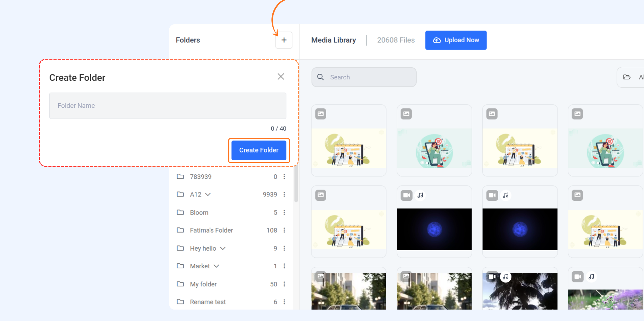Open options menu for My folder
644x321 pixels.
284,284
